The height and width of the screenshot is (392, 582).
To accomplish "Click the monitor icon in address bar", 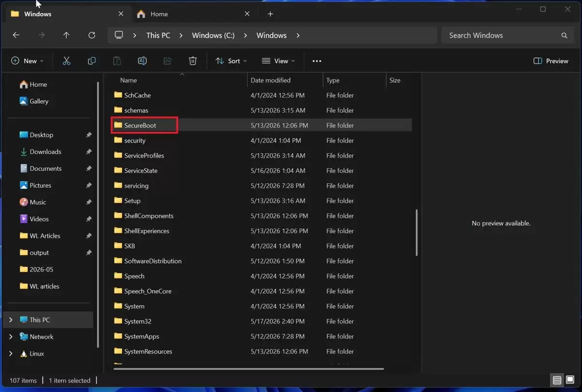I will click(x=119, y=35).
